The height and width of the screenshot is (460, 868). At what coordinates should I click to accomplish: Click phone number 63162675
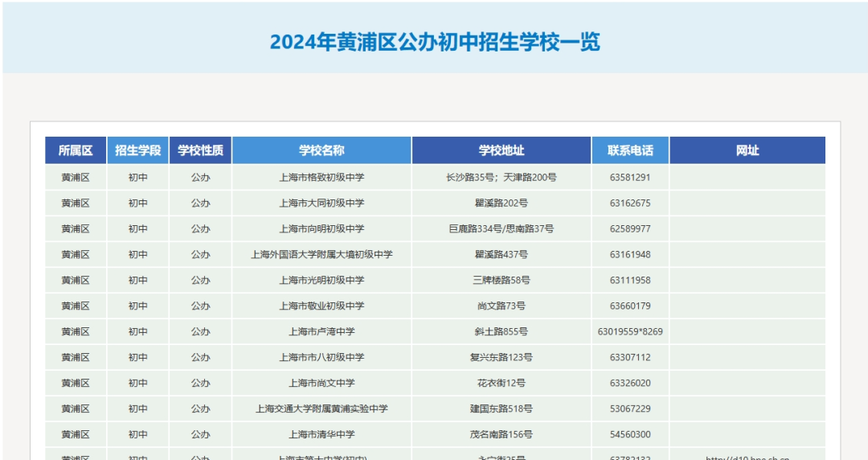(x=630, y=203)
